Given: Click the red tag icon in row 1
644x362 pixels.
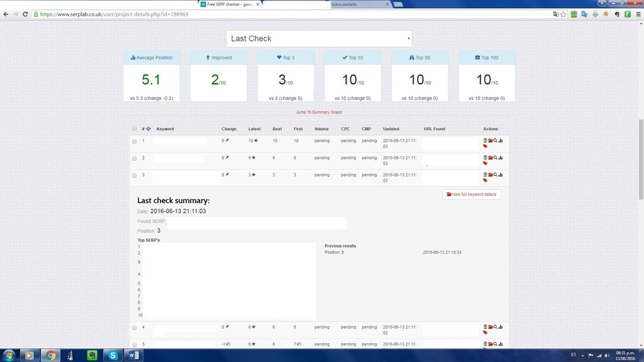Looking at the screenshot, I should click(486, 146).
